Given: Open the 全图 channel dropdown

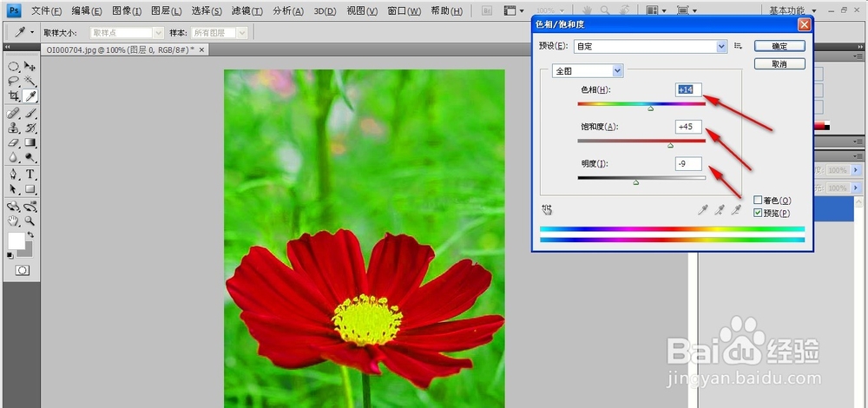Looking at the screenshot, I should 588,71.
